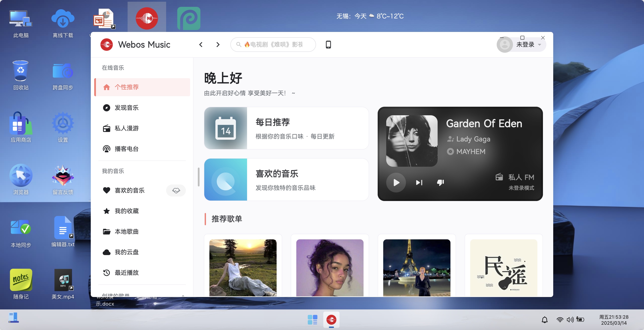This screenshot has width=644, height=330.
Task: Play Garden Of Eden track
Action: (x=396, y=182)
